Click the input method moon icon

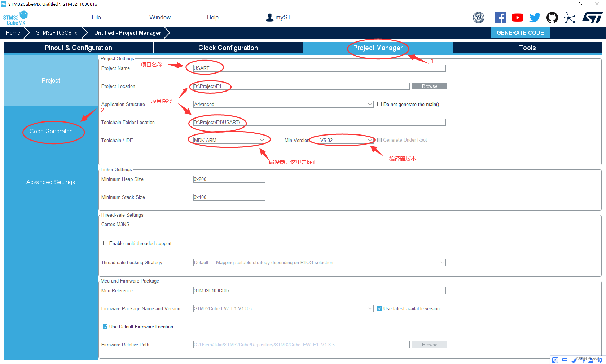pos(574,360)
